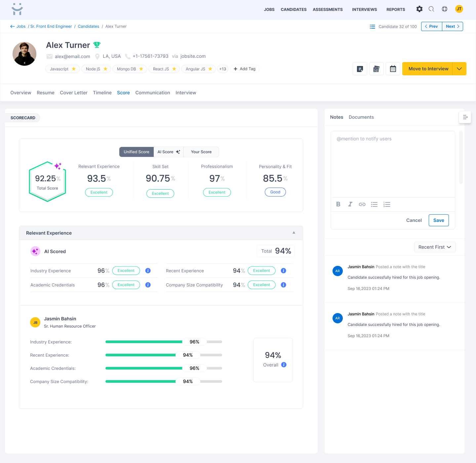Select the Your Score toggle

pyautogui.click(x=201, y=152)
